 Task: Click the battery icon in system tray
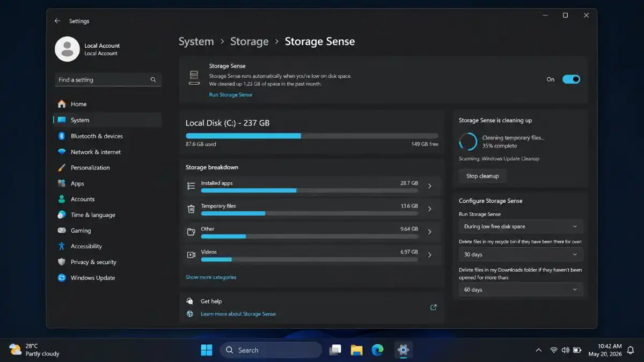[577, 350]
